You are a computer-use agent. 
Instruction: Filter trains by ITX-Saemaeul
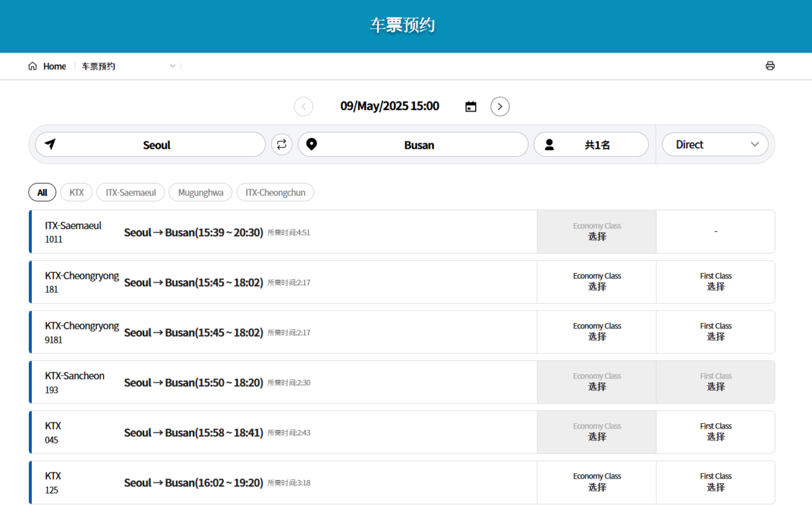tap(131, 193)
